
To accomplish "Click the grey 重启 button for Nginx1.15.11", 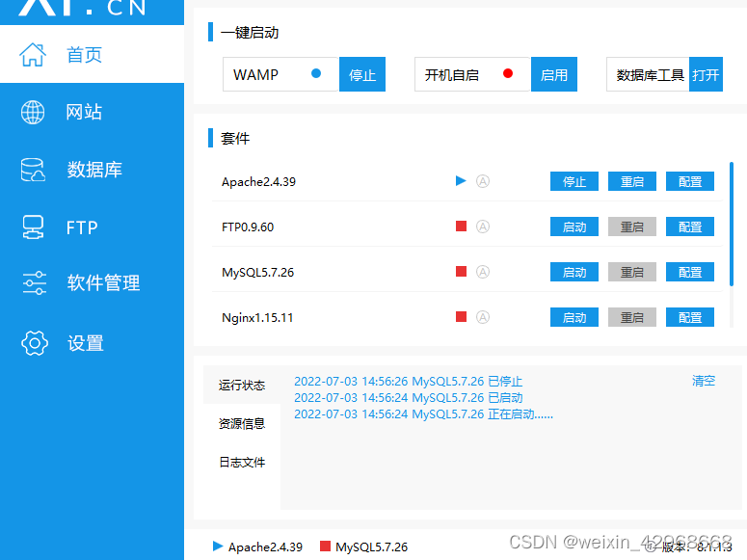I will pyautogui.click(x=632, y=317).
